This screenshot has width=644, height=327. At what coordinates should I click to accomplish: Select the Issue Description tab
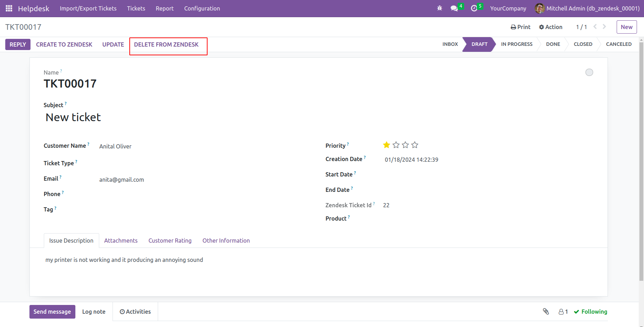pyautogui.click(x=71, y=241)
